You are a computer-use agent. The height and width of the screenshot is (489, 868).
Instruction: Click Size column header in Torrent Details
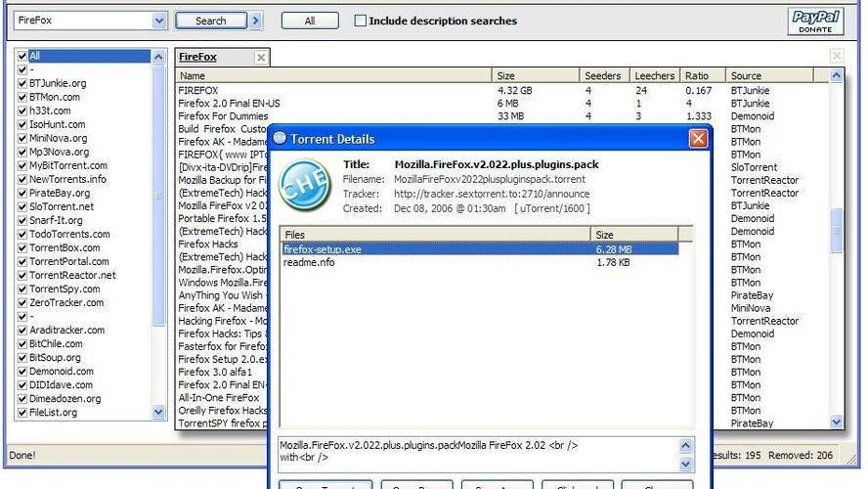634,235
